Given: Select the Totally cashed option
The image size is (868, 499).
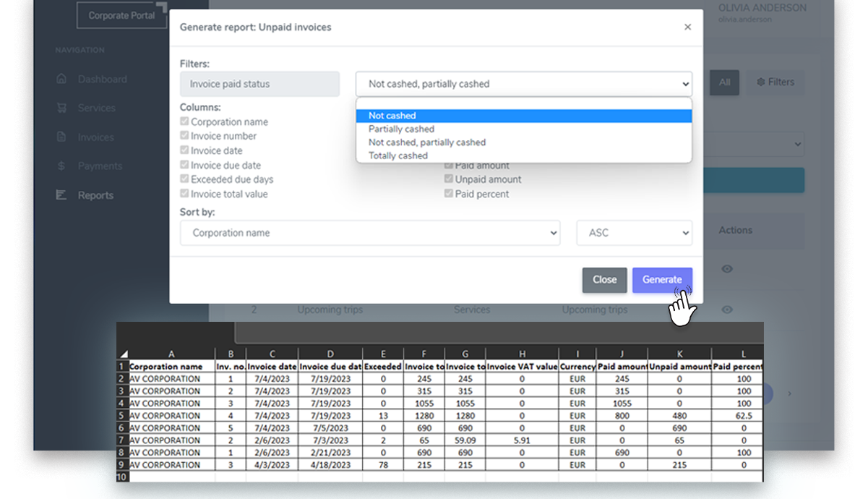Looking at the screenshot, I should coord(398,155).
